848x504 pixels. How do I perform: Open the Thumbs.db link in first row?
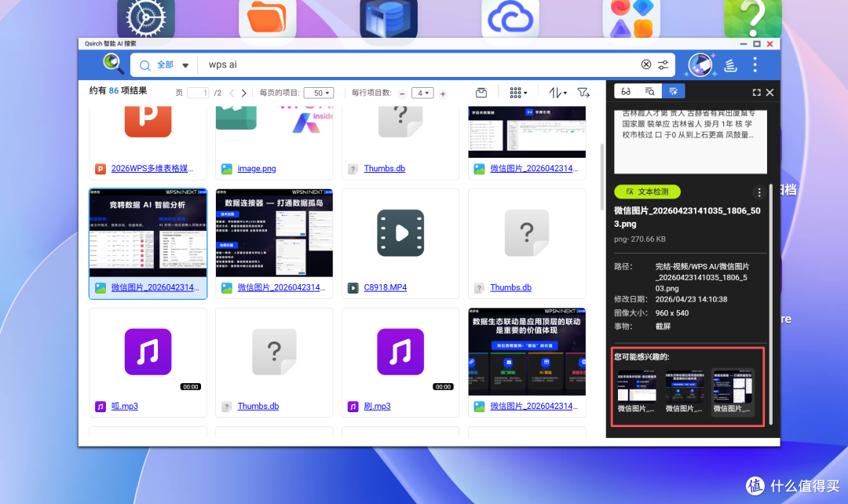pyautogui.click(x=385, y=169)
